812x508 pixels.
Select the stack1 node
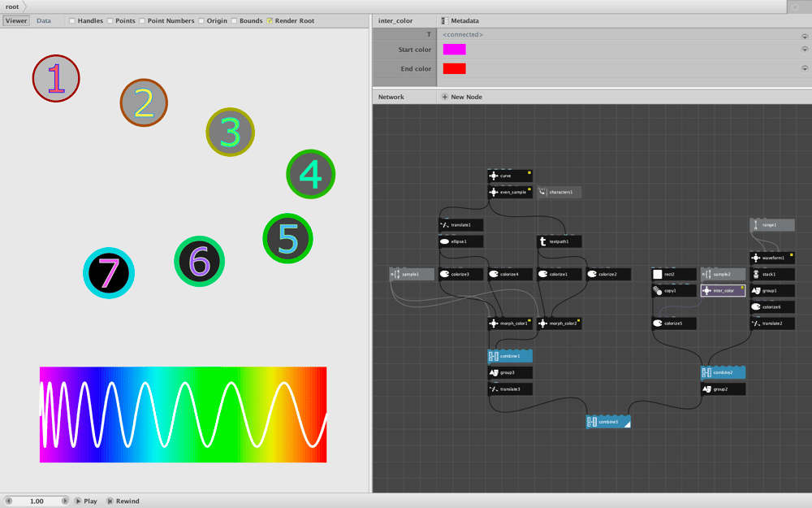(772, 274)
